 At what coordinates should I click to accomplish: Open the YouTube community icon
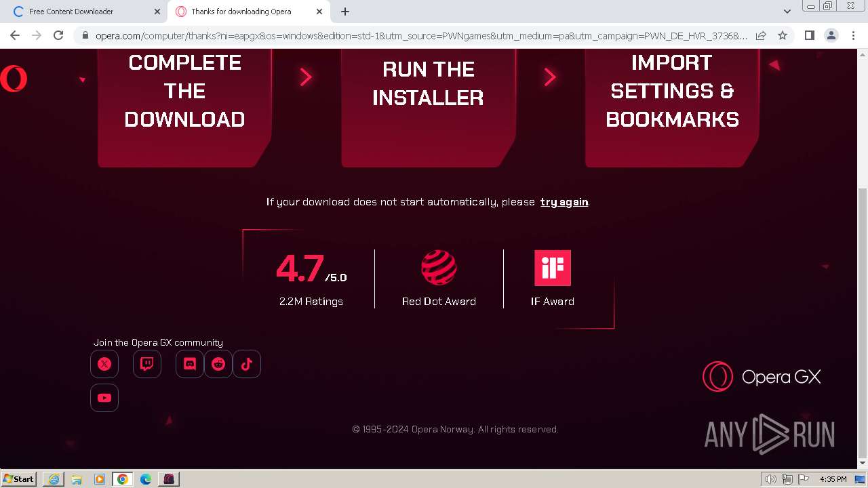104,398
